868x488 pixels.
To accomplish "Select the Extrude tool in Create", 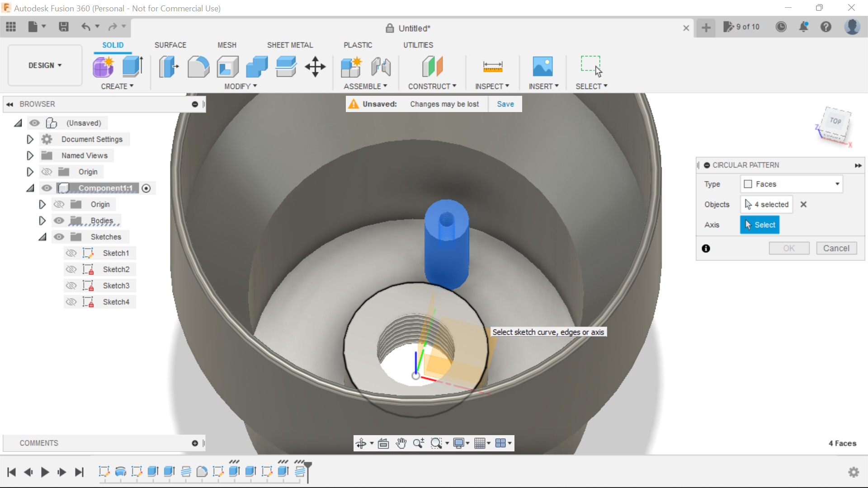I will click(133, 67).
